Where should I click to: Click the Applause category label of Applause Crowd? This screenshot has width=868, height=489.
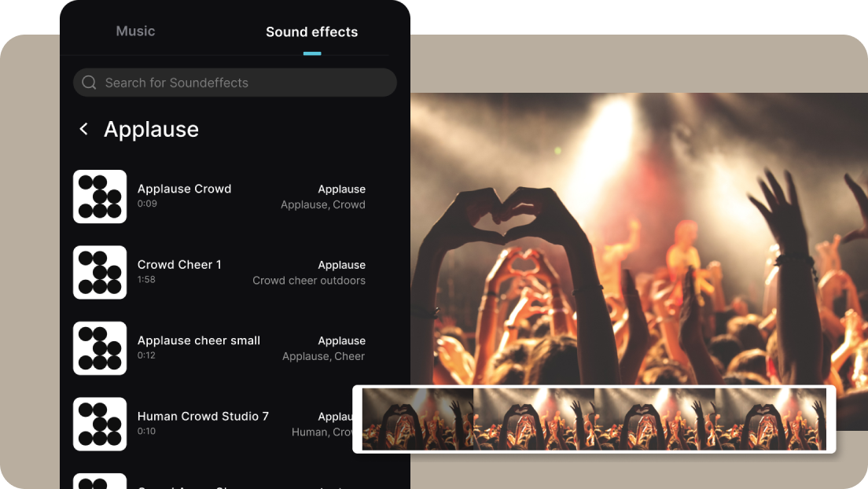[341, 189]
